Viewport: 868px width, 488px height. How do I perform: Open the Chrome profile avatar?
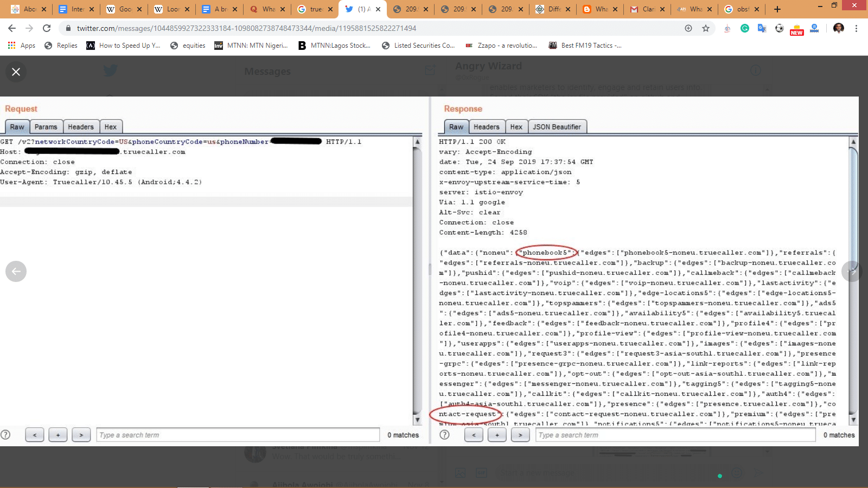(839, 28)
